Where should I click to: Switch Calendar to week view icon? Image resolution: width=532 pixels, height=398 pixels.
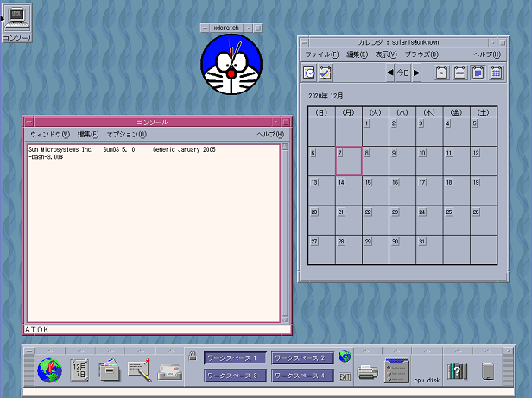459,73
